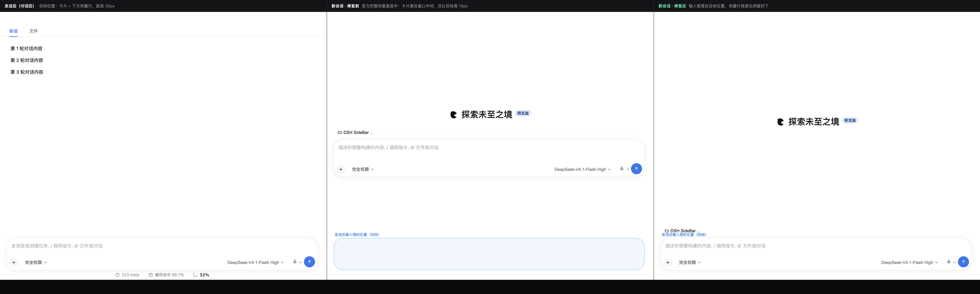This screenshot has width=980, height=294.
Task: Click the folder icon beside DSH SideBar in 修复后
Action: click(667, 231)
